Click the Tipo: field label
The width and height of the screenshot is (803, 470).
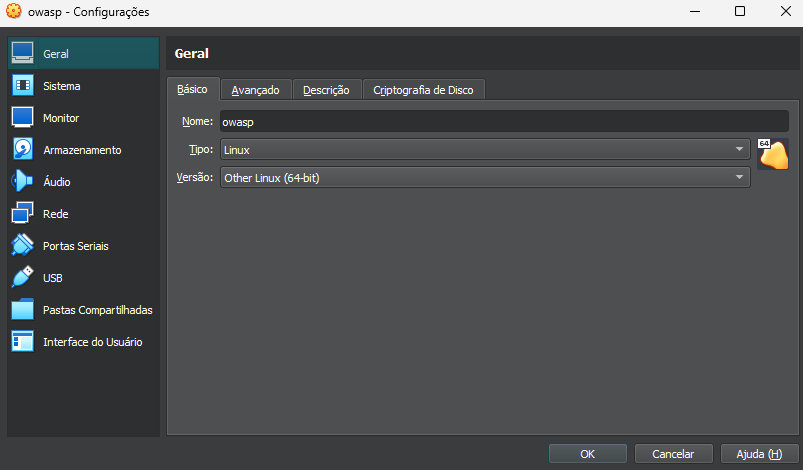point(201,149)
